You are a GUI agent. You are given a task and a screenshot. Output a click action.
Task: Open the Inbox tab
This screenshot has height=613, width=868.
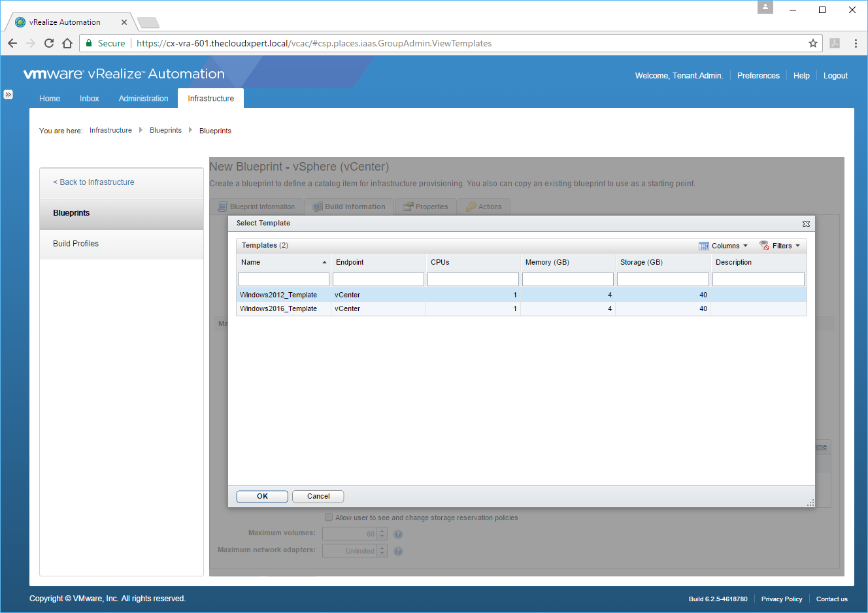(x=90, y=99)
